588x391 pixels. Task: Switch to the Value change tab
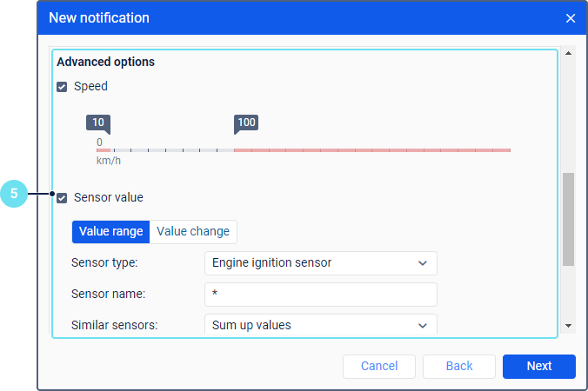tap(193, 232)
